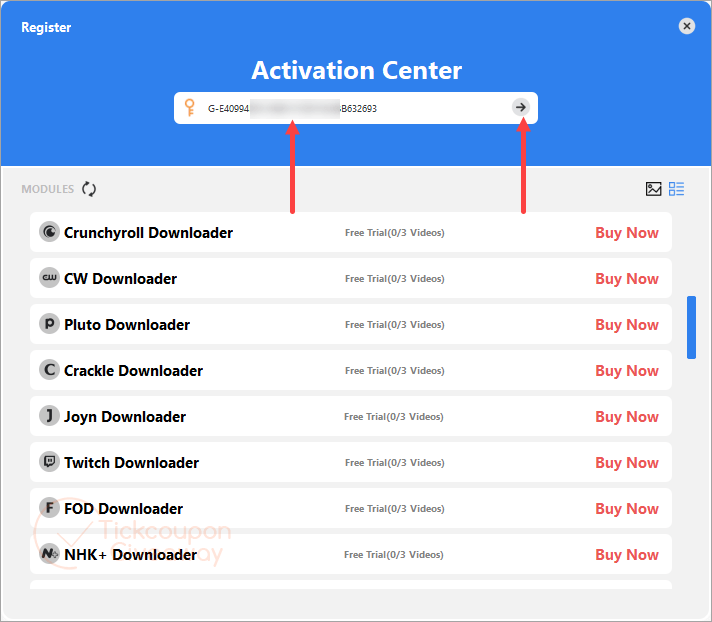Click the Joyn logo icon
The width and height of the screenshot is (712, 622).
(x=49, y=416)
